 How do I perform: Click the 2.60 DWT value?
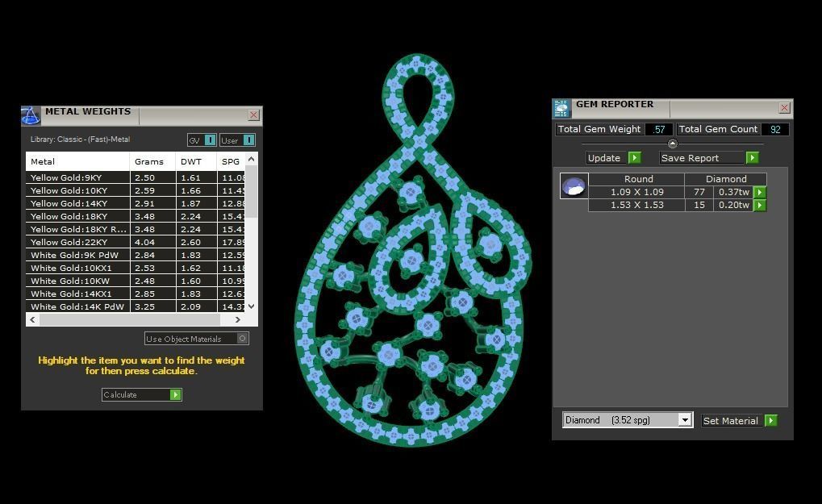[191, 242]
